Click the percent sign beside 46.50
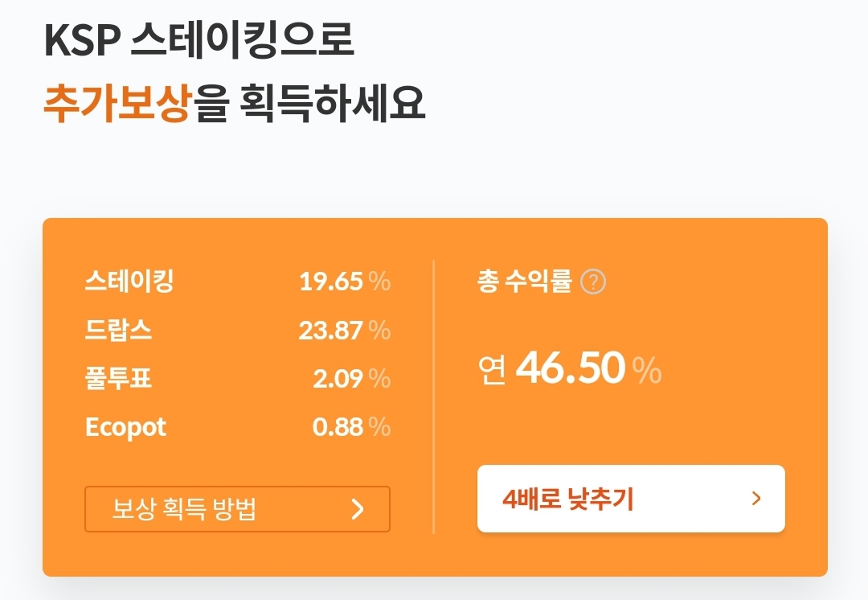 click(x=647, y=370)
